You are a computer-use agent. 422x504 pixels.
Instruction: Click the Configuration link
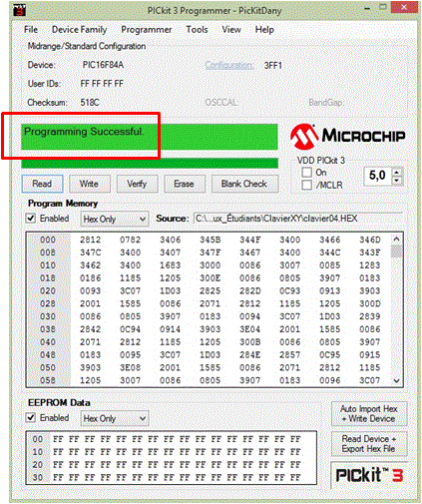coord(229,65)
